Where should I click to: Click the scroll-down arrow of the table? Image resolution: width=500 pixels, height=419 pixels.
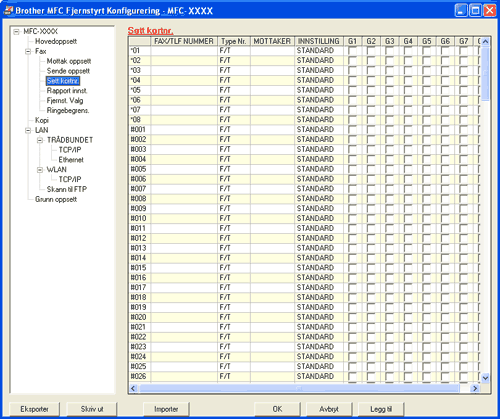485,378
